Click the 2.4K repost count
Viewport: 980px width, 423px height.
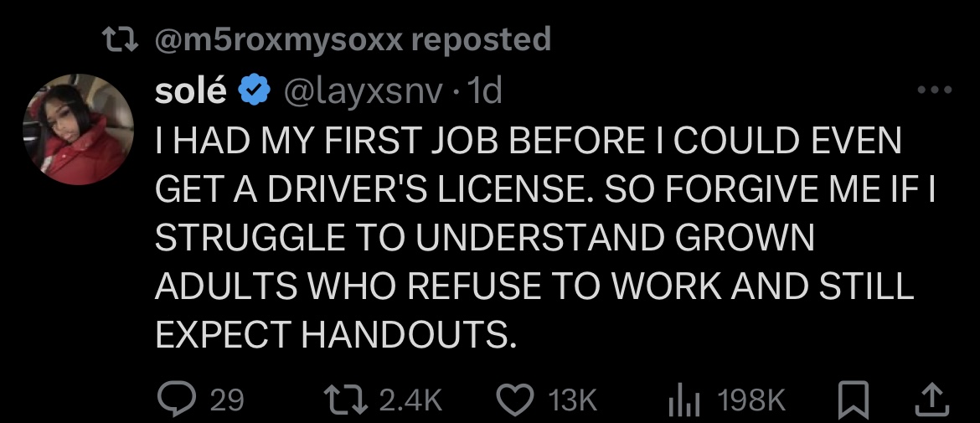click(x=411, y=400)
